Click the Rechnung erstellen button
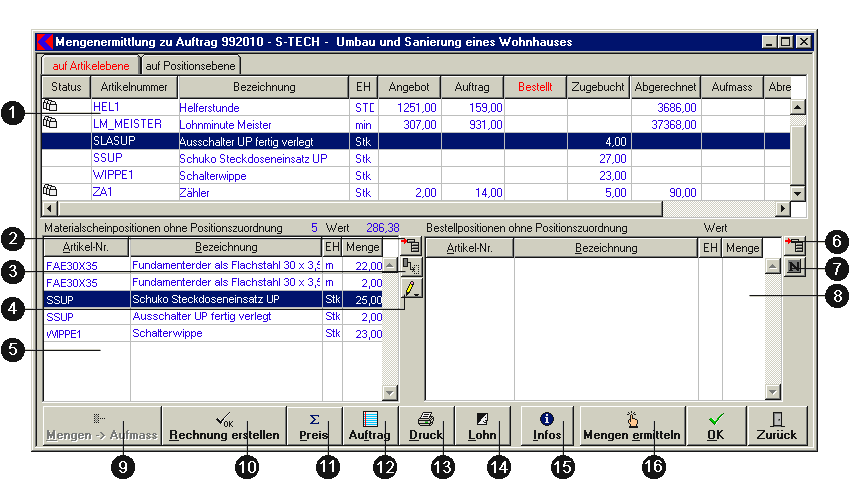The width and height of the screenshot is (850, 482). coord(223,425)
